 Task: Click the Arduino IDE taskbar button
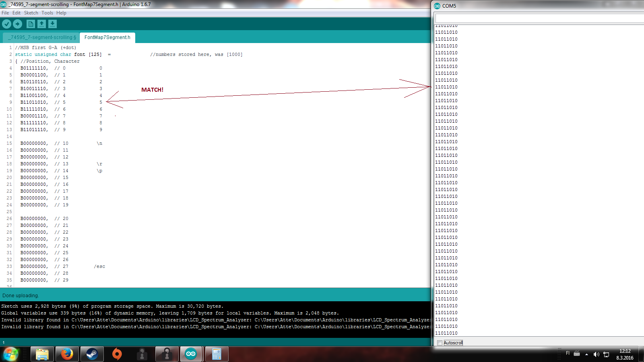coord(191,354)
